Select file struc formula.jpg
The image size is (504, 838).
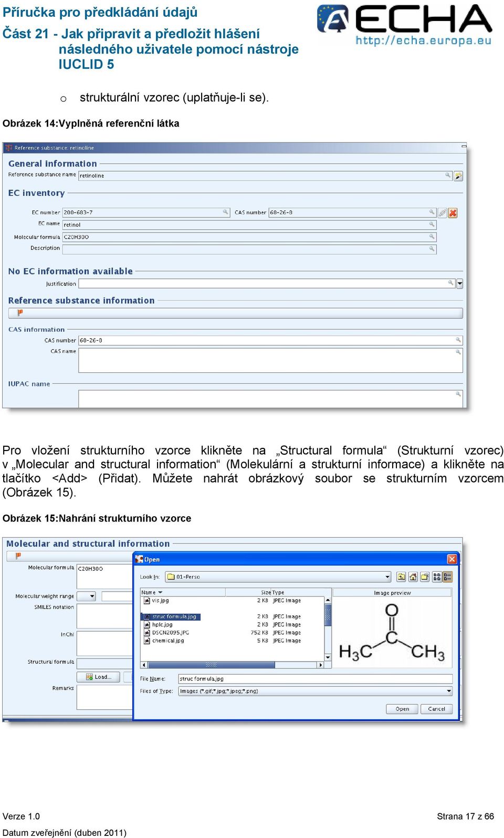[171, 616]
